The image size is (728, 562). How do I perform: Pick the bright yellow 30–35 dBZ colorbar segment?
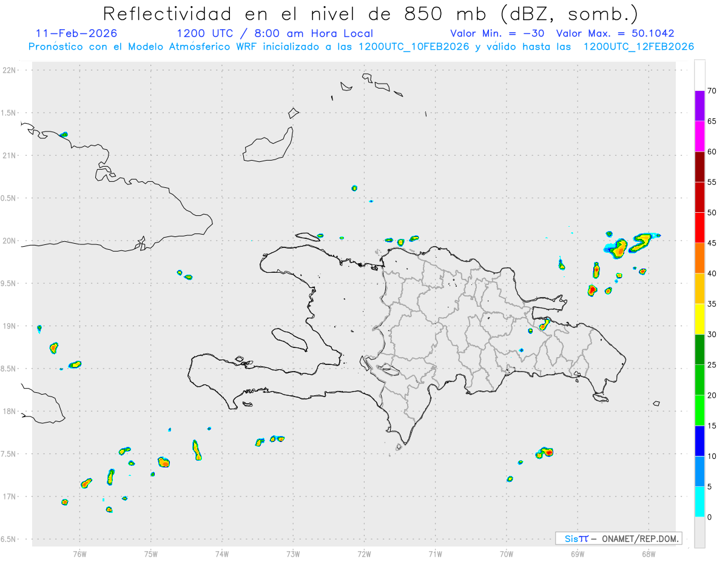699,319
